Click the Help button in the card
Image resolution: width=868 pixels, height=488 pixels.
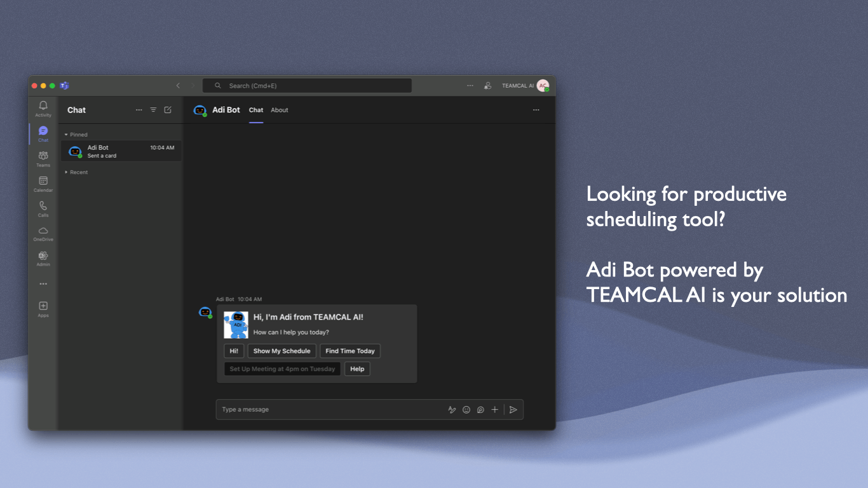[x=357, y=369]
